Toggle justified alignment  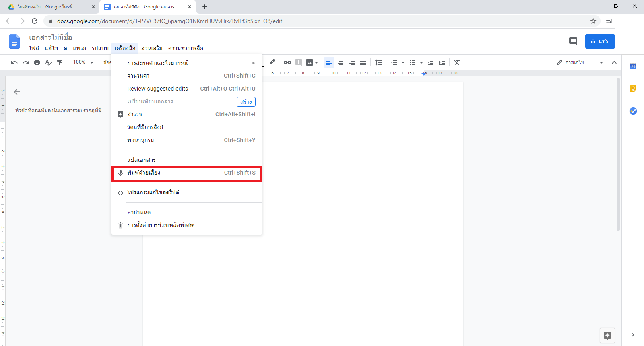click(363, 62)
